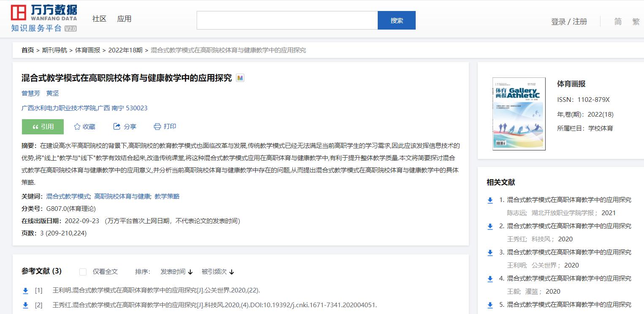
Task: Open the 社区 menu
Action: click(x=99, y=19)
